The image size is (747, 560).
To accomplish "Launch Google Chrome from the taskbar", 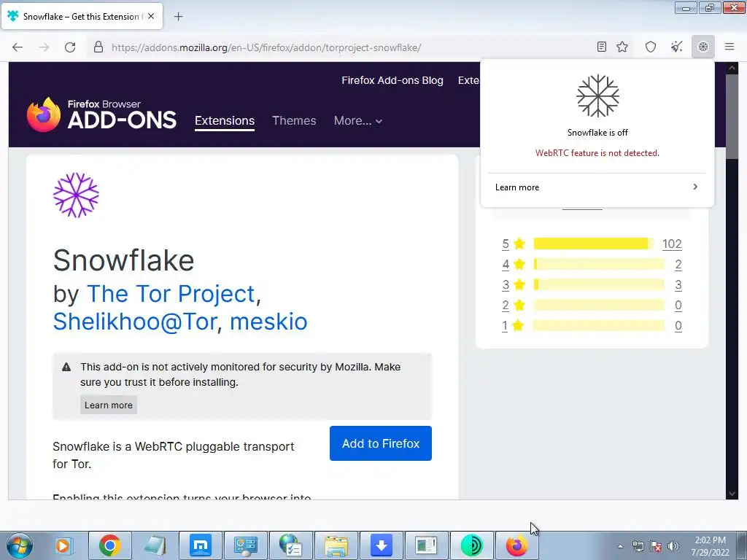I will (109, 545).
